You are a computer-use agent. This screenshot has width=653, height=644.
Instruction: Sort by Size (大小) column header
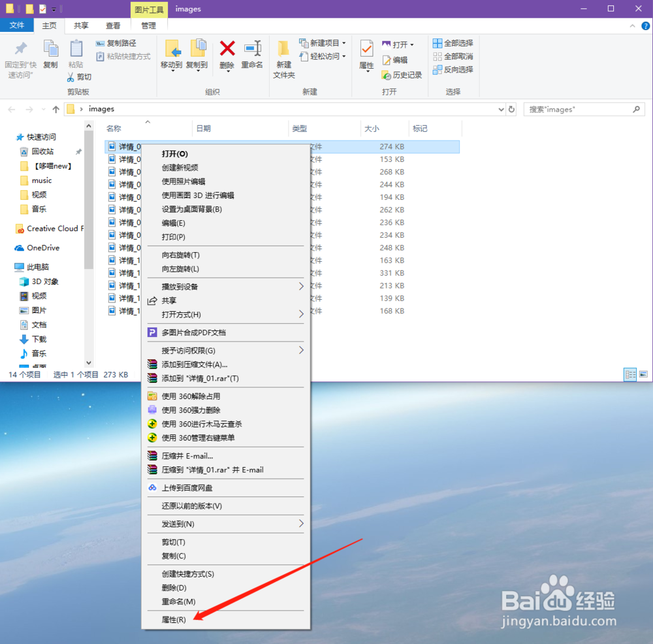point(372,129)
